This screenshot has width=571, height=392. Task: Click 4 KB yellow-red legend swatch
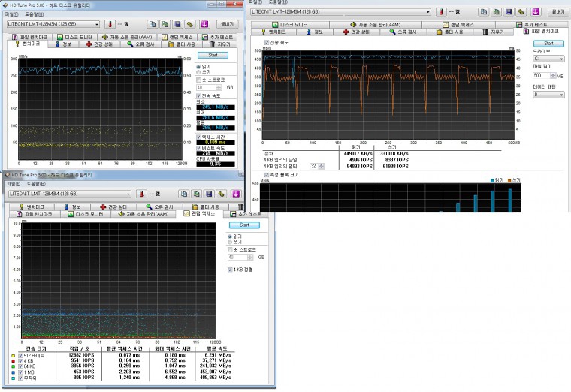click(x=13, y=361)
